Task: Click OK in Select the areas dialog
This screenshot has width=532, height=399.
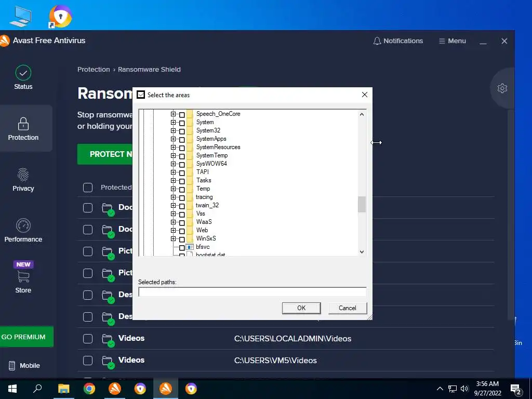Action: click(301, 308)
